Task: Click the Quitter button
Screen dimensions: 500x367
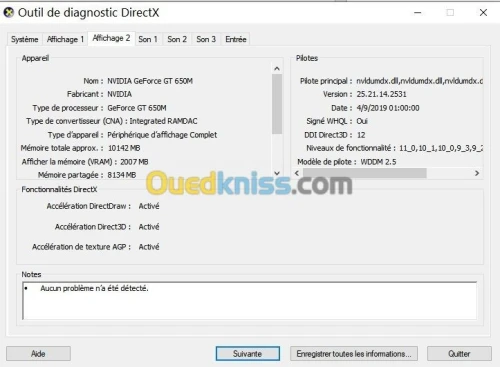Action: coord(459,354)
